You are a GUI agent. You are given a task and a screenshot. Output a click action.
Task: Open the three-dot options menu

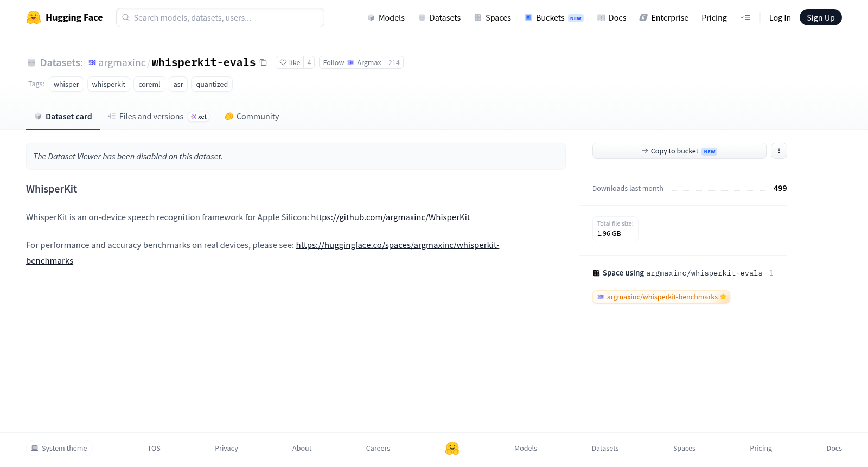coord(779,151)
